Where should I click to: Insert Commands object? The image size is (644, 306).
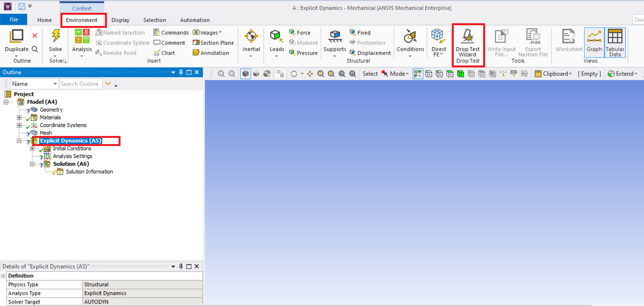[171, 33]
